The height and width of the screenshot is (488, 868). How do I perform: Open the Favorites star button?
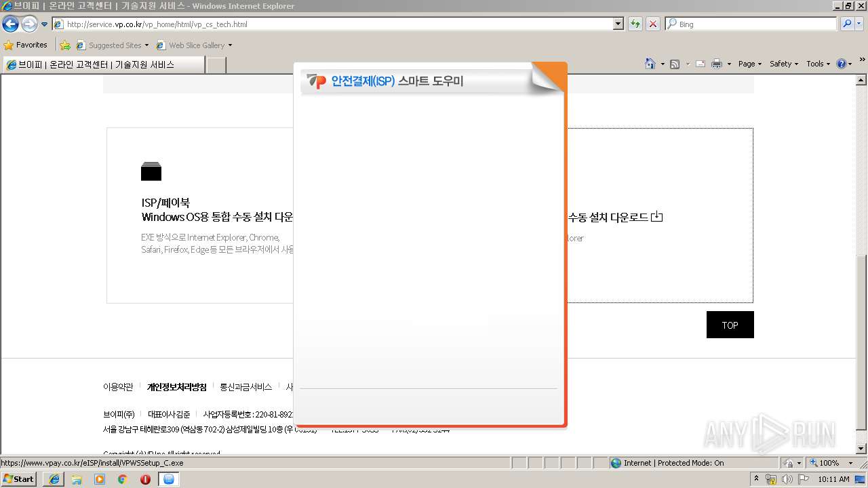(x=26, y=45)
